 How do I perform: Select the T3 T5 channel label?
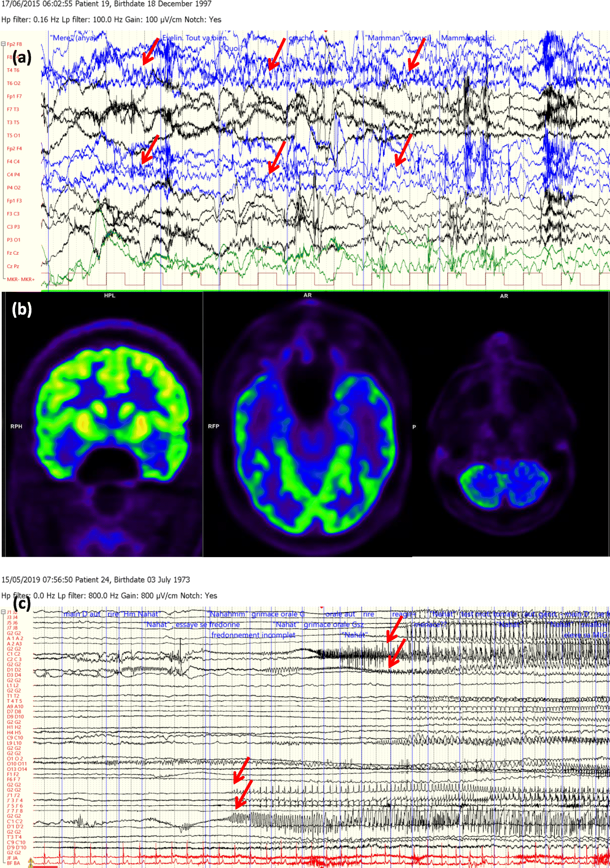[x=13, y=123]
